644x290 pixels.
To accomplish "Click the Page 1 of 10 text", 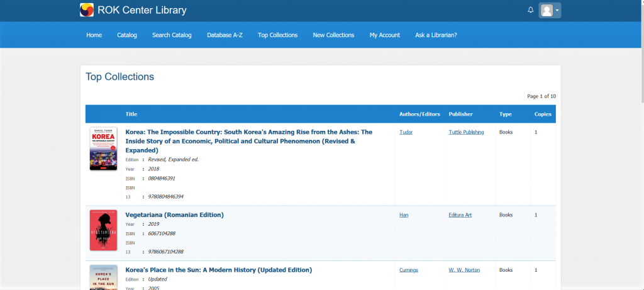I will click(x=541, y=96).
